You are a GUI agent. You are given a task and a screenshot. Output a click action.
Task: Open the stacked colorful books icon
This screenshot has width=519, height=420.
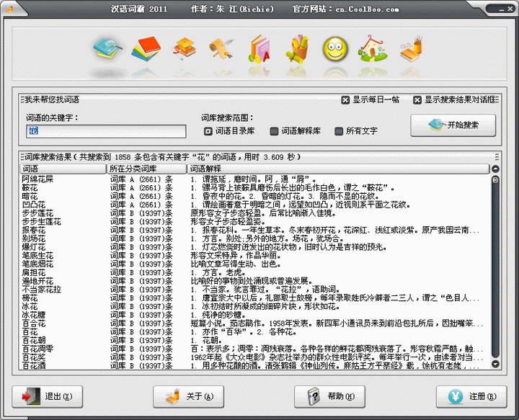(146, 49)
